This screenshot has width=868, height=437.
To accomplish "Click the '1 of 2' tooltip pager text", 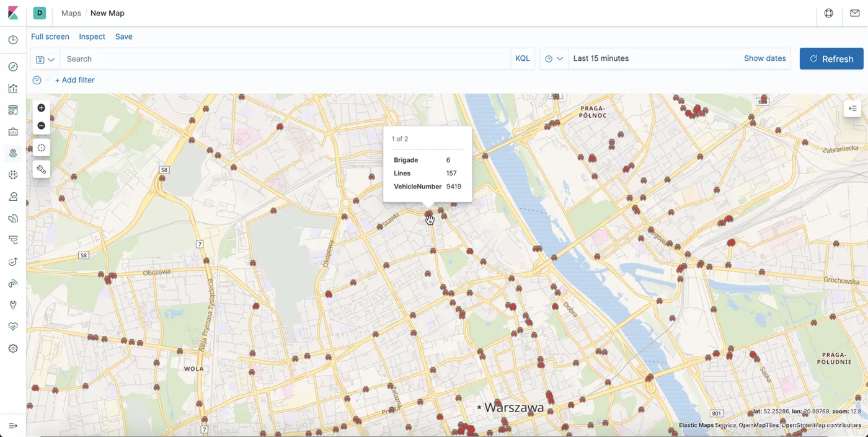I will pyautogui.click(x=400, y=139).
